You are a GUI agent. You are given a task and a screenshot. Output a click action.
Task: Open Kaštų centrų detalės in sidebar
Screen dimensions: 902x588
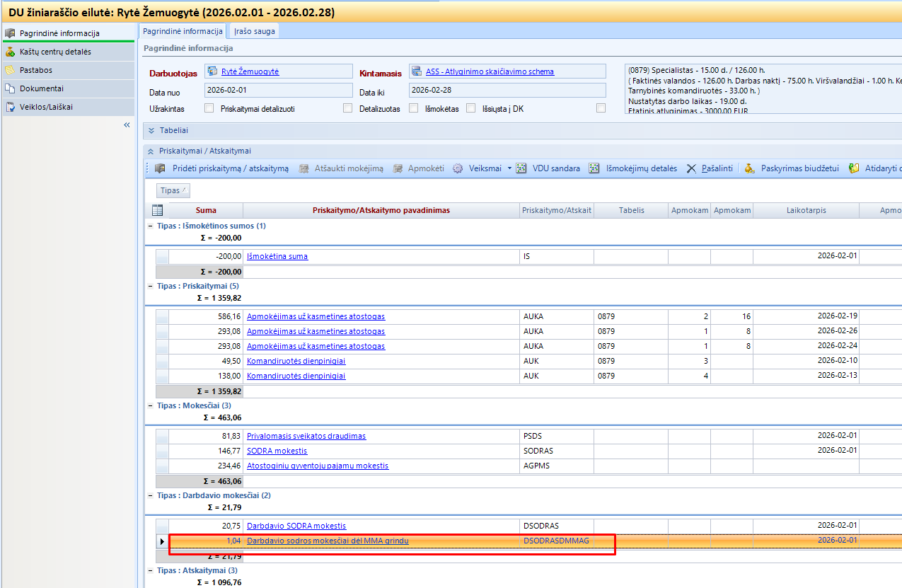click(x=55, y=52)
